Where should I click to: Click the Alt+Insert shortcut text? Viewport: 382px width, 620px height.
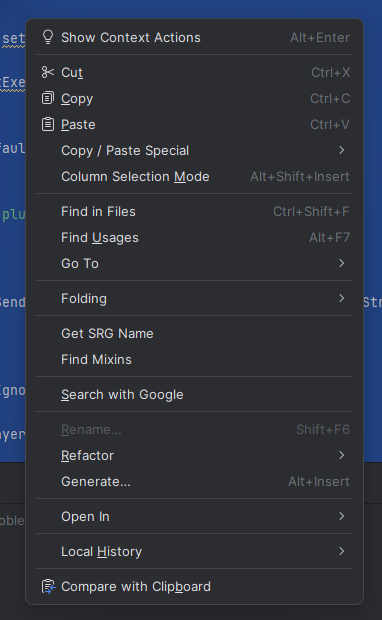tap(319, 482)
